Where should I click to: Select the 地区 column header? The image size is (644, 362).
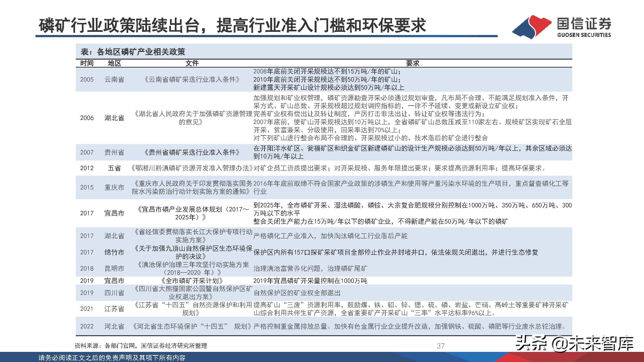[114, 64]
